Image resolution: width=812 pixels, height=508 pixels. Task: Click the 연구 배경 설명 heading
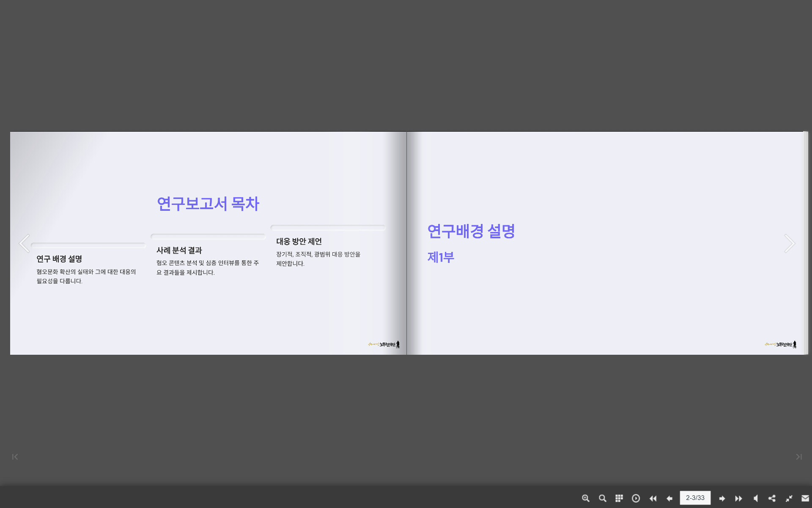pyautogui.click(x=59, y=259)
